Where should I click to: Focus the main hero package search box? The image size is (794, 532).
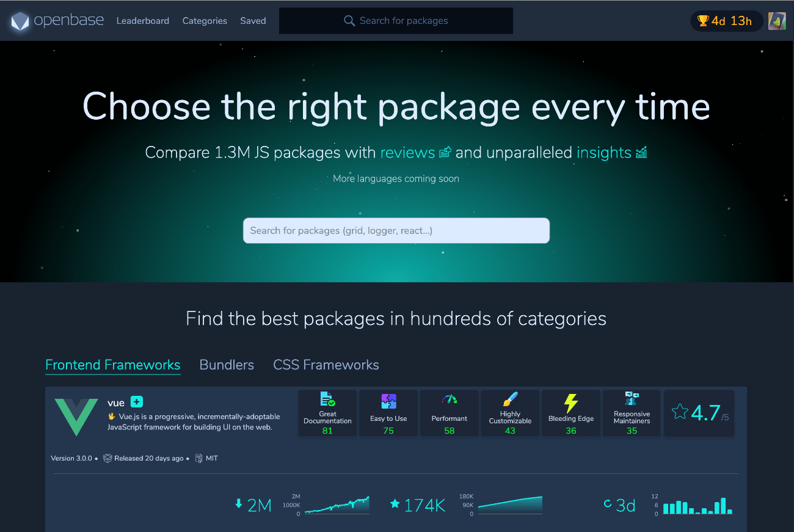pos(396,231)
